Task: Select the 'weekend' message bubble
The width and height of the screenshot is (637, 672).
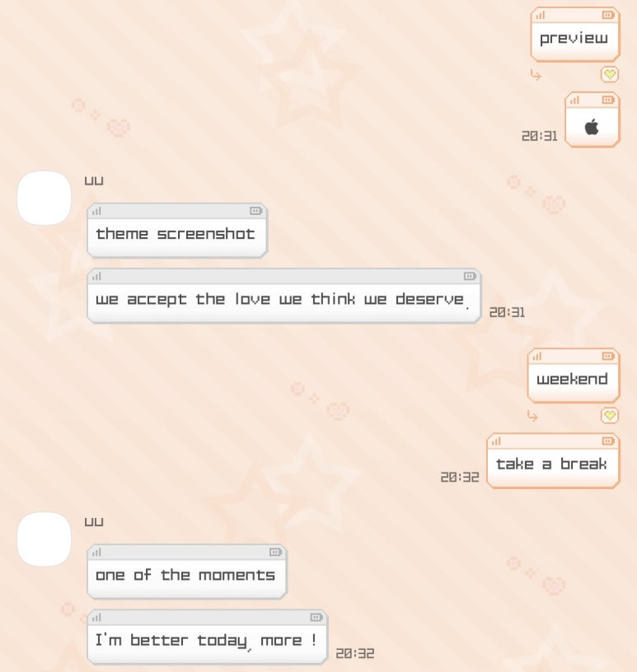Action: coord(574,376)
